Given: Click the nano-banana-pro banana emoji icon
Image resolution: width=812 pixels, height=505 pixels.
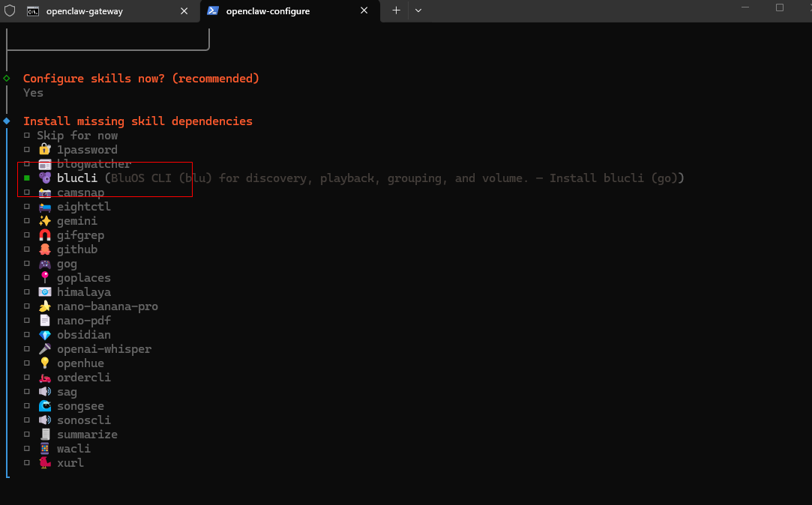Looking at the screenshot, I should tap(45, 306).
